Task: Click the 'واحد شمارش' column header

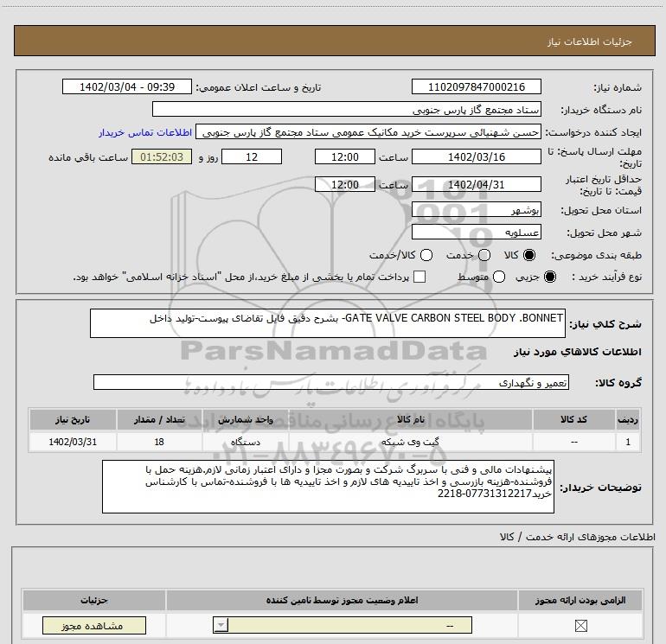Action: (246, 419)
